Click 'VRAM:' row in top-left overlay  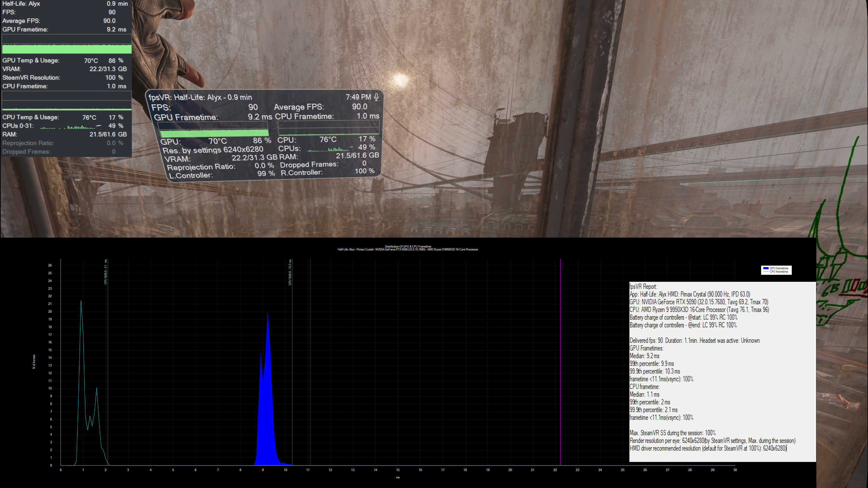tap(65, 69)
